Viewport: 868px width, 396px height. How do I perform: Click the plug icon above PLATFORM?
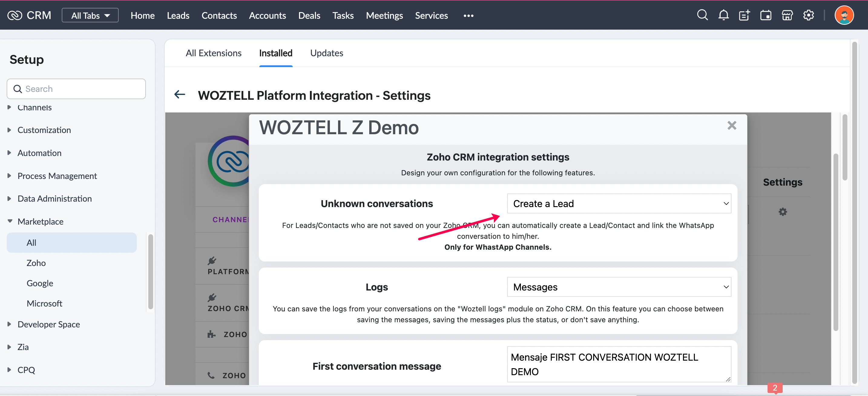click(212, 260)
